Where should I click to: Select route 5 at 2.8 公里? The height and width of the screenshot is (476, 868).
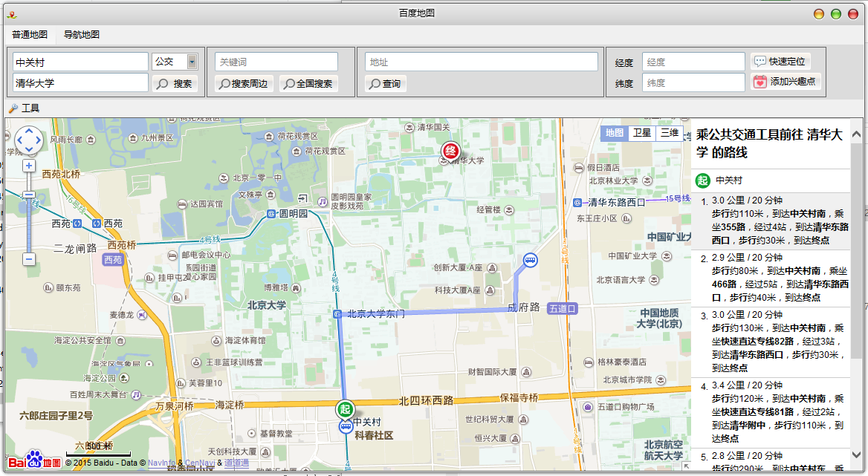[x=770, y=460]
